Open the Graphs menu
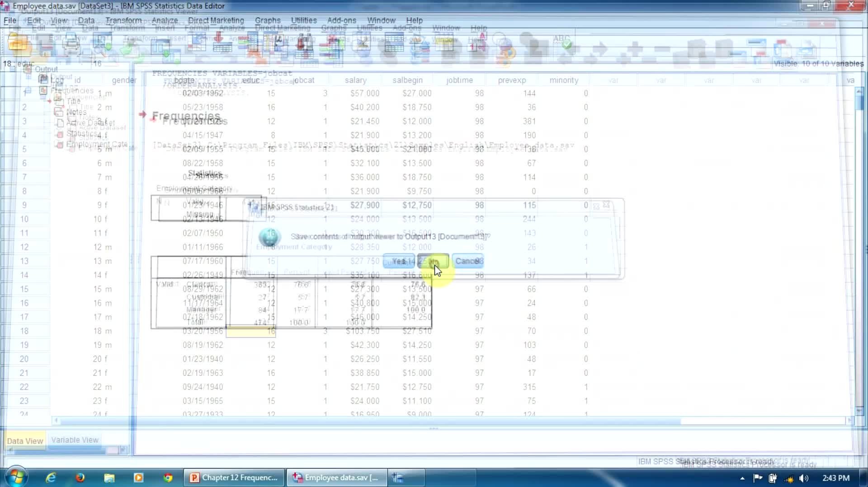Screen dimensions: 868x487 tap(268, 20)
